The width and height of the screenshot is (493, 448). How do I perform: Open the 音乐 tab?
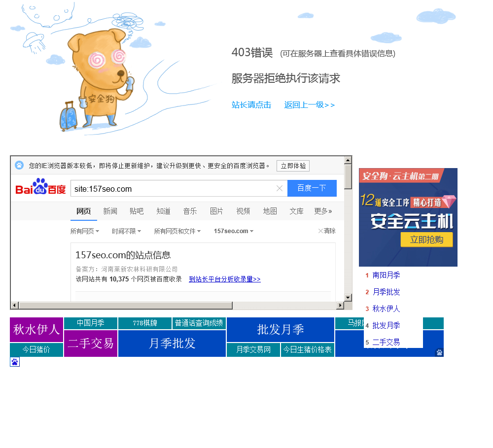[190, 211]
